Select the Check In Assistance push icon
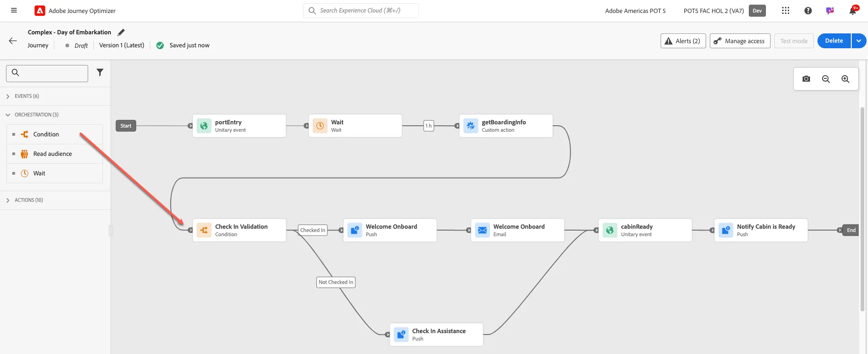The height and width of the screenshot is (354, 868). 401,335
